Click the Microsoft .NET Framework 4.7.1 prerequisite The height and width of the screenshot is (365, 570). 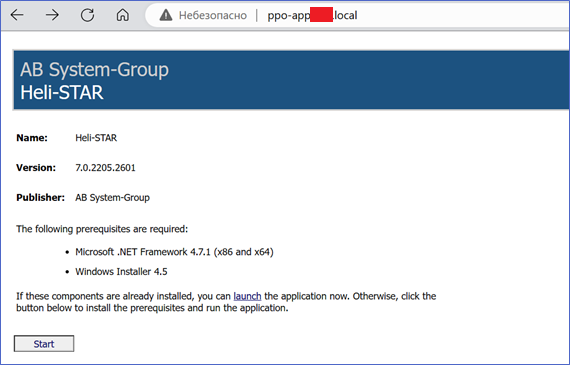coord(174,252)
